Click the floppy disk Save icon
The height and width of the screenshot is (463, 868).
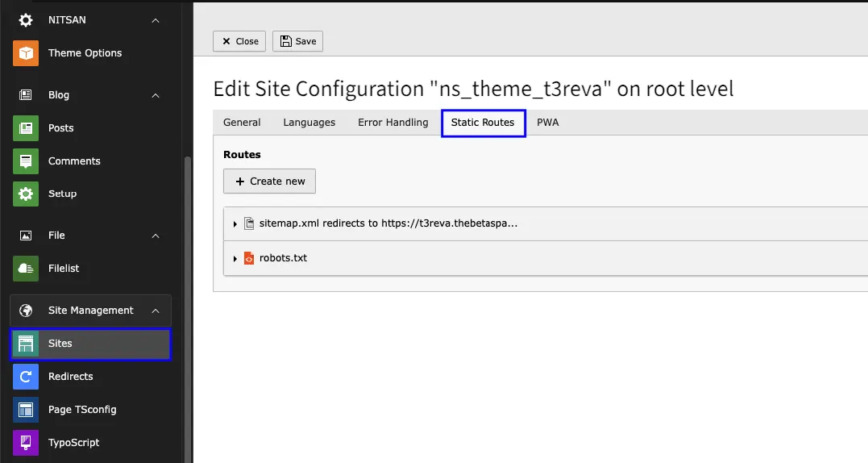[285, 41]
